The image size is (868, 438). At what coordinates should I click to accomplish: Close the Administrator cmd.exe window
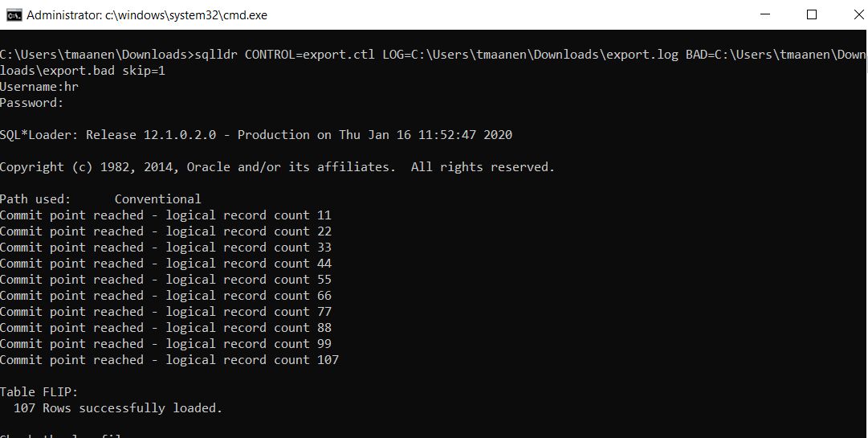point(858,14)
